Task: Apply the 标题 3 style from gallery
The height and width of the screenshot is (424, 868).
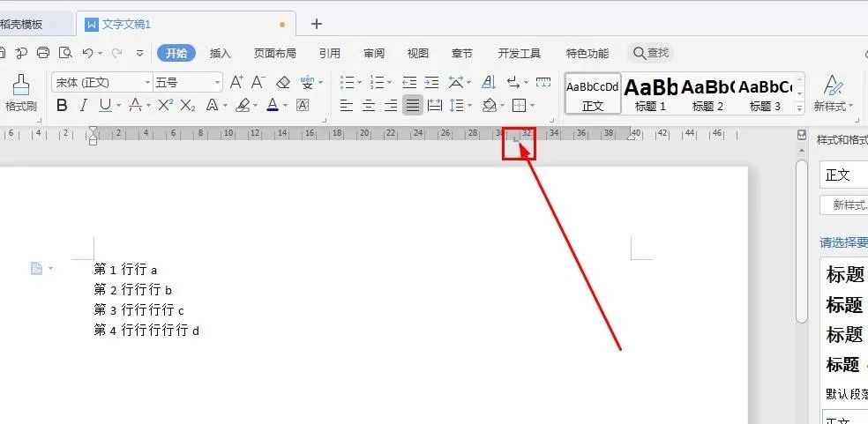Action: 765,93
